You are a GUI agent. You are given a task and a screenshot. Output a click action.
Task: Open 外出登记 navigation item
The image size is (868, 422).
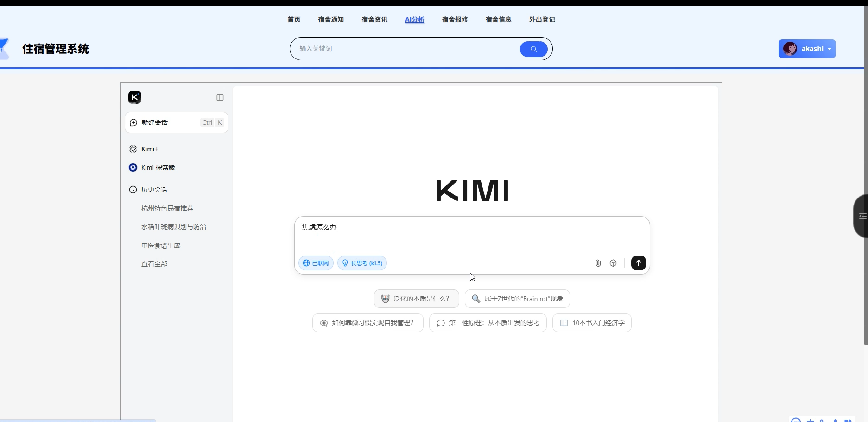542,19
